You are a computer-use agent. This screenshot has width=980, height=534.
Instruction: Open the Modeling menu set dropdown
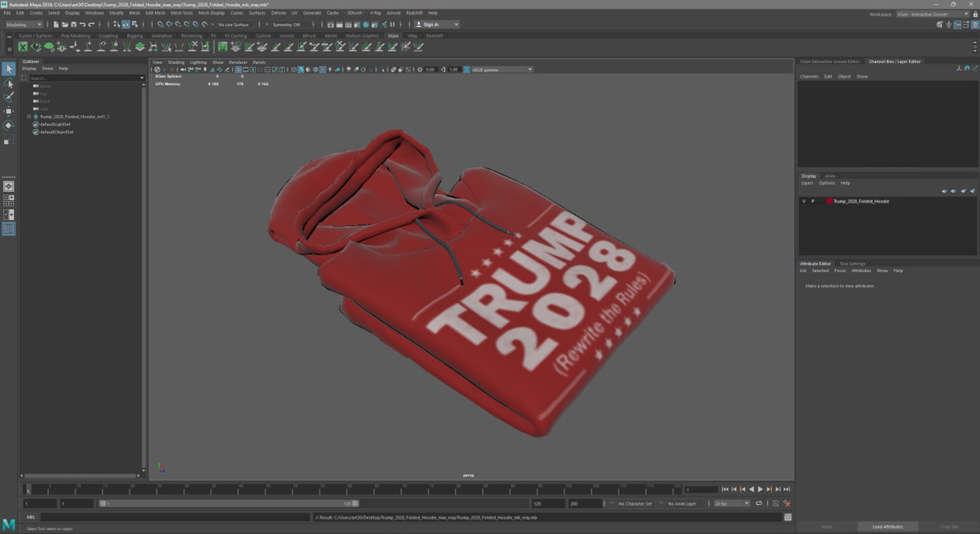tap(24, 25)
